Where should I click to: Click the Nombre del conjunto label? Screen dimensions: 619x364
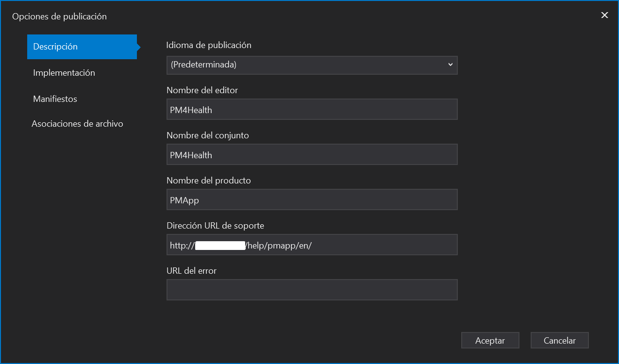(x=208, y=135)
